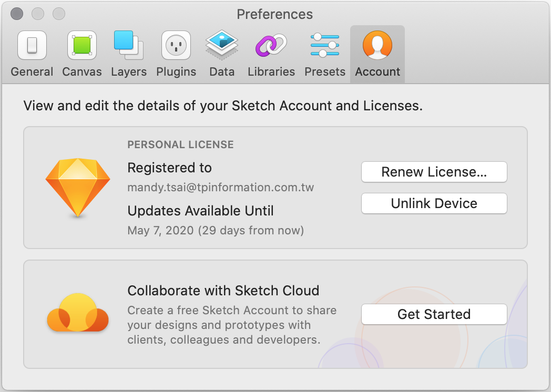551x392 pixels.
Task: Click the Sketch diamond logo
Action: coord(78,188)
